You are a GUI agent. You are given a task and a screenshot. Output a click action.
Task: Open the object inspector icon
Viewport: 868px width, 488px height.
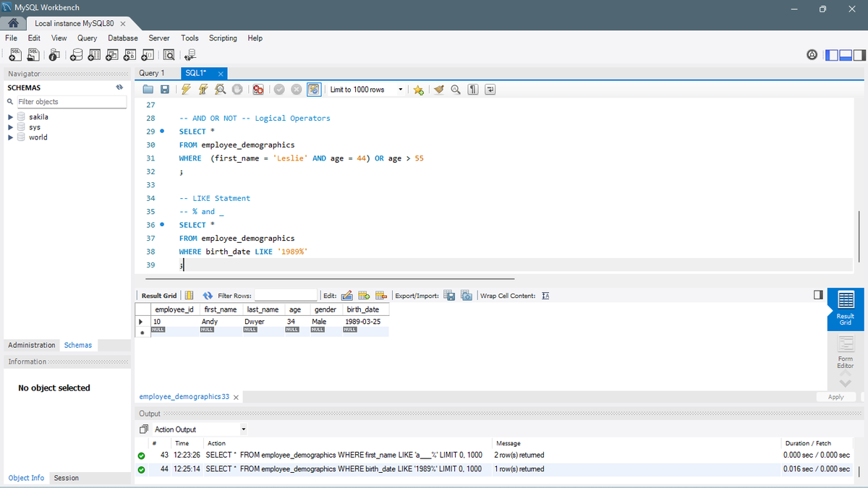[x=55, y=54]
